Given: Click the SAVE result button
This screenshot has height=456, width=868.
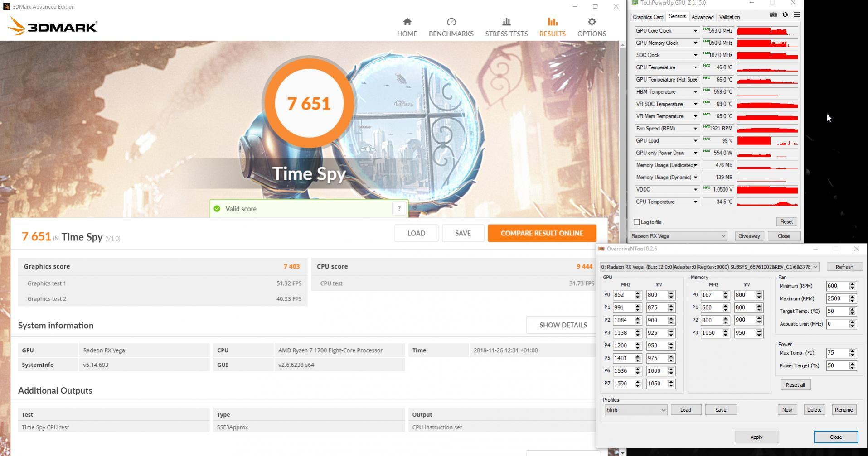Looking at the screenshot, I should (463, 233).
